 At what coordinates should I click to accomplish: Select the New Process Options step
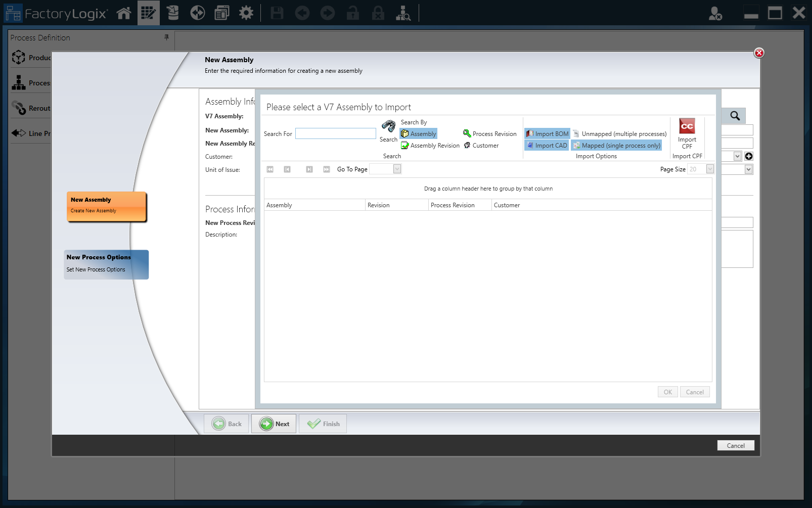click(x=106, y=263)
